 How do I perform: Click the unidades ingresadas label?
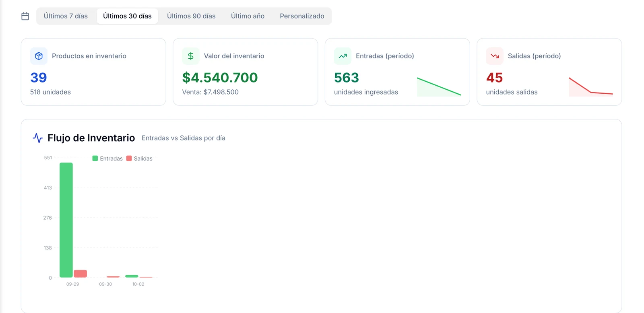tap(366, 92)
